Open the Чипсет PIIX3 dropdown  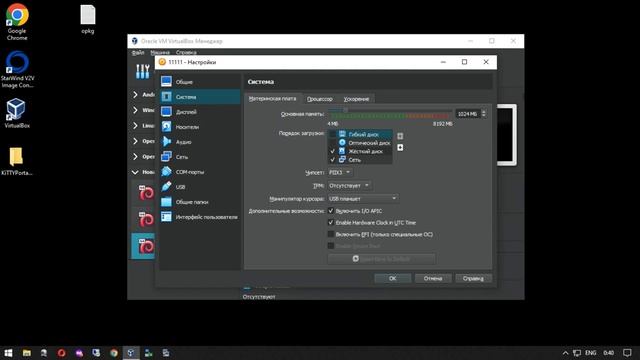[340, 172]
